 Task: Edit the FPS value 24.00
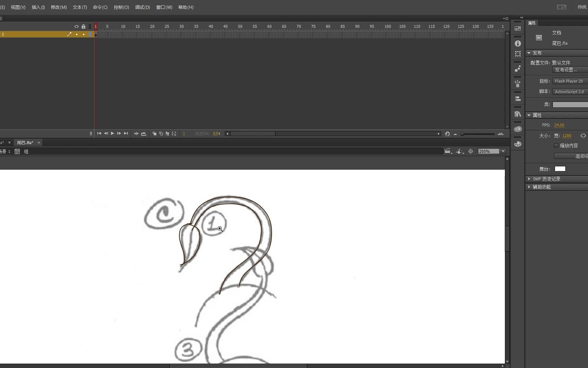(559, 125)
